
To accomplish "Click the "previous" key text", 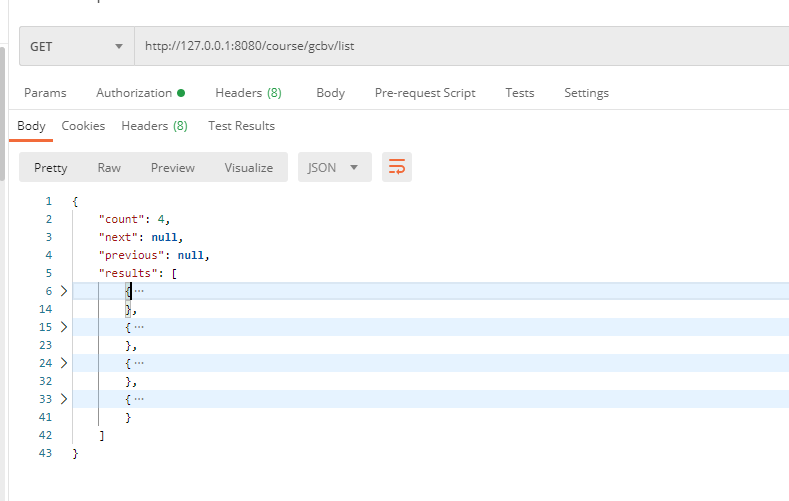I will point(131,256).
